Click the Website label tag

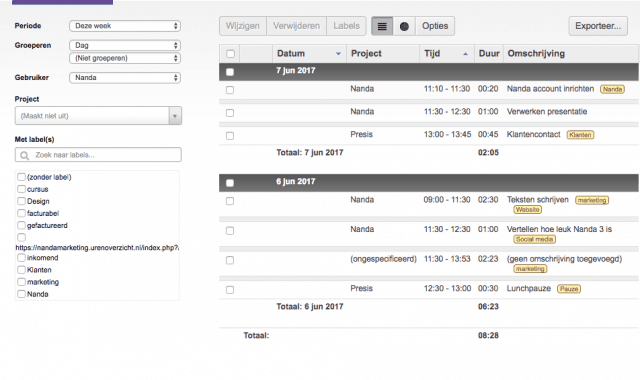click(527, 210)
